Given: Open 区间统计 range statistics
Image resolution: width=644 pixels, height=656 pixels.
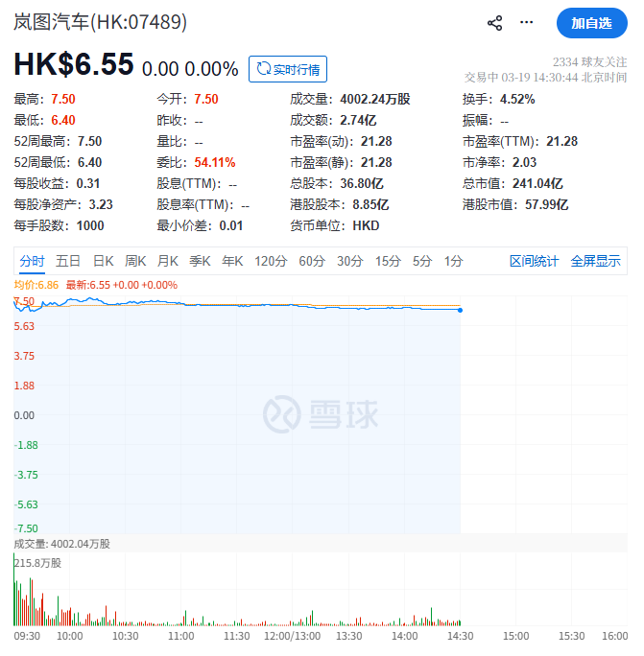Looking at the screenshot, I should 534,261.
